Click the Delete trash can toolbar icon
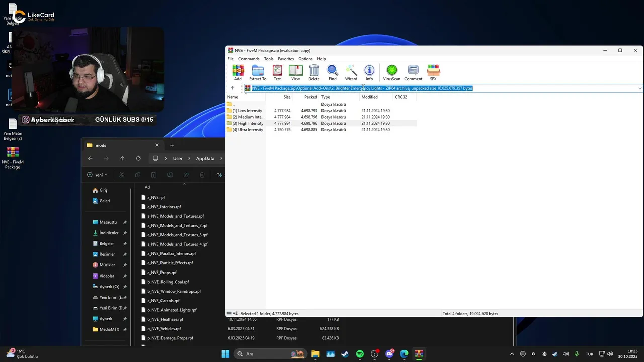644x362 pixels. (314, 73)
